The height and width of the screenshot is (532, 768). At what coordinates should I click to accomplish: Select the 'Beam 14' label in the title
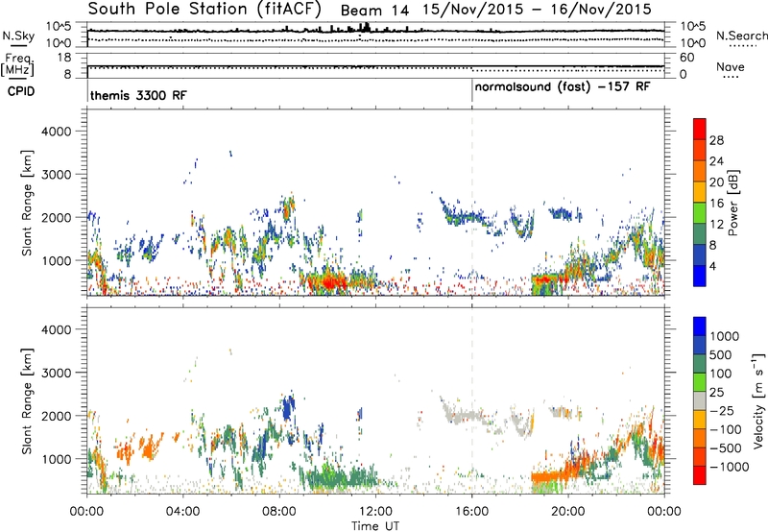374,11
